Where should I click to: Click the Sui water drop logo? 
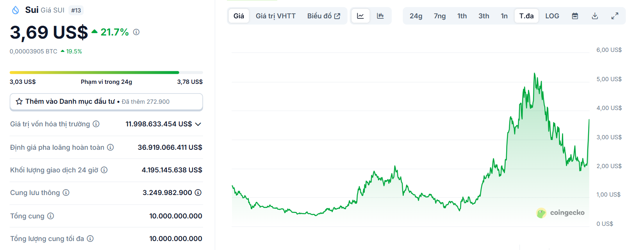point(16,10)
